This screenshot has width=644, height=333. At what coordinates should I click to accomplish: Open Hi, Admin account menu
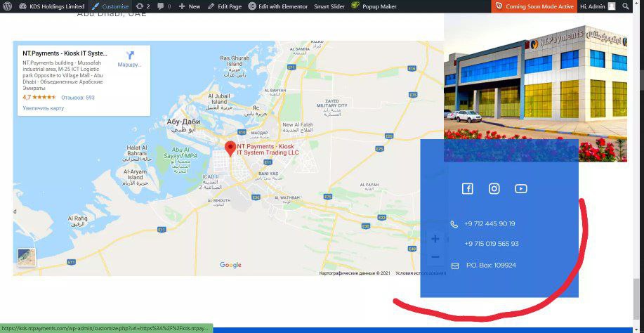598,6
